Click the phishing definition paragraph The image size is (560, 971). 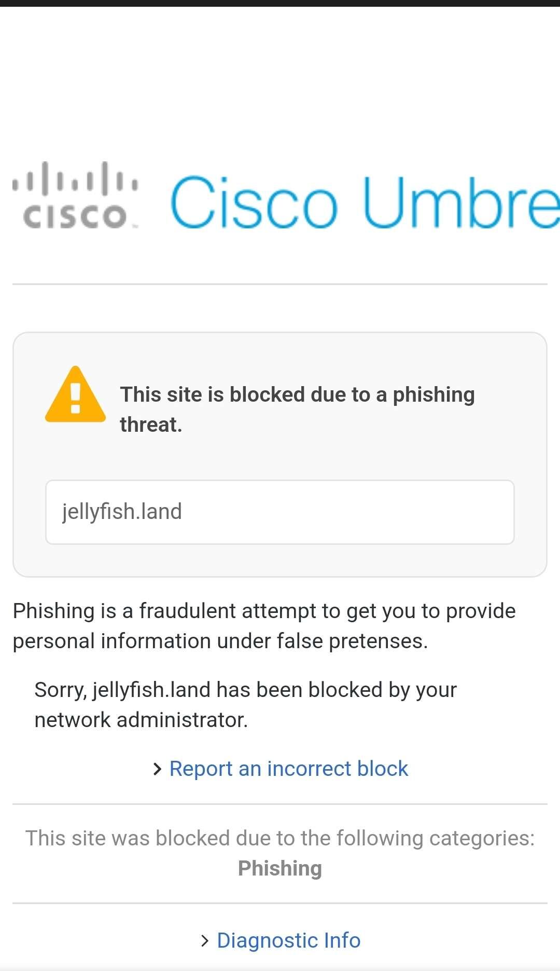point(264,626)
